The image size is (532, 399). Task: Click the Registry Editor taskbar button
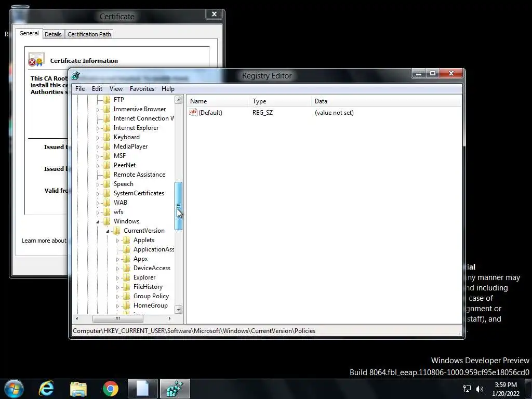pos(175,389)
